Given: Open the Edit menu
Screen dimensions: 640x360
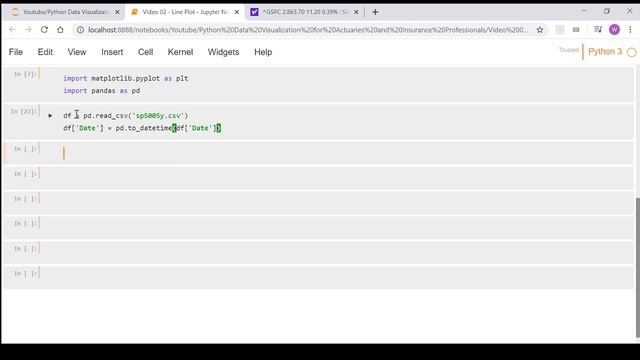Looking at the screenshot, I should [x=45, y=52].
